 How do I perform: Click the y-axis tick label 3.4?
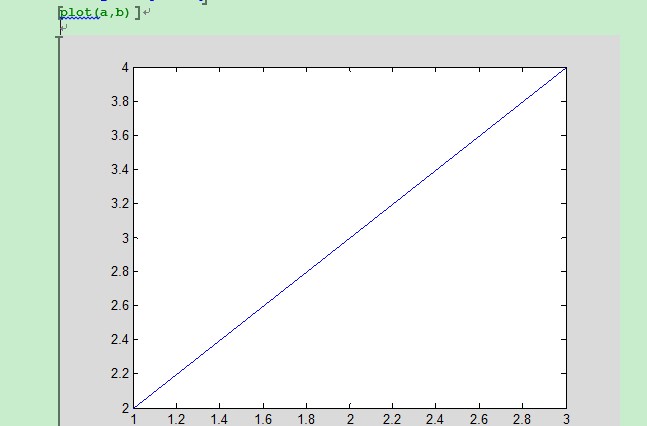coord(120,170)
